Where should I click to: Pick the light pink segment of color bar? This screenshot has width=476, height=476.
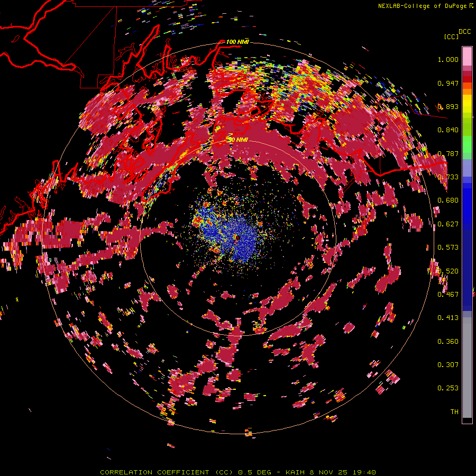(467, 56)
